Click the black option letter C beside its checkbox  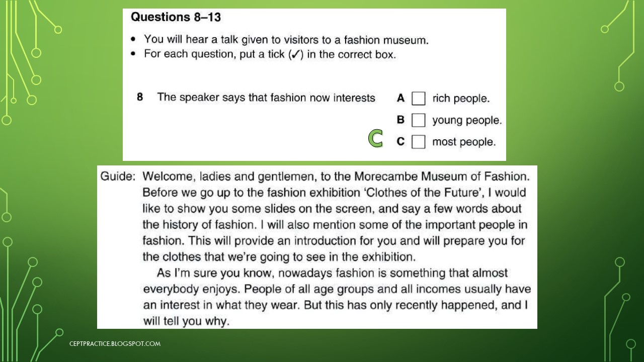click(x=400, y=141)
